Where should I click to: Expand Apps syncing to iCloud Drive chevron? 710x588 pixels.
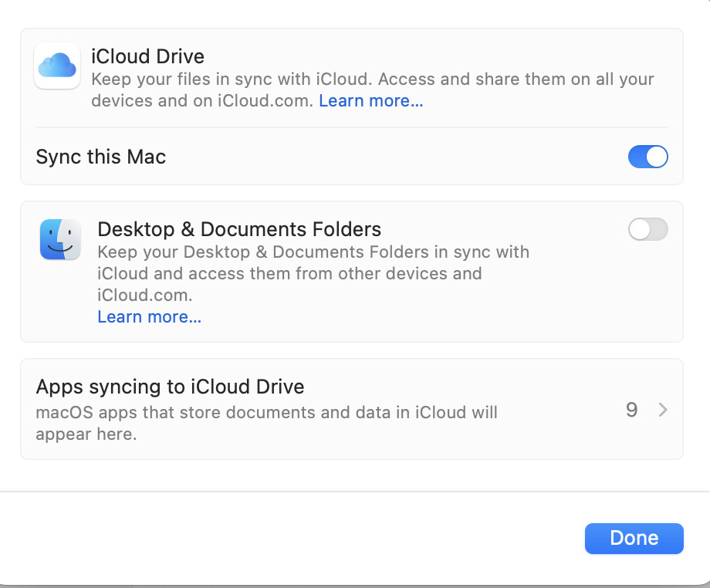pyautogui.click(x=663, y=410)
